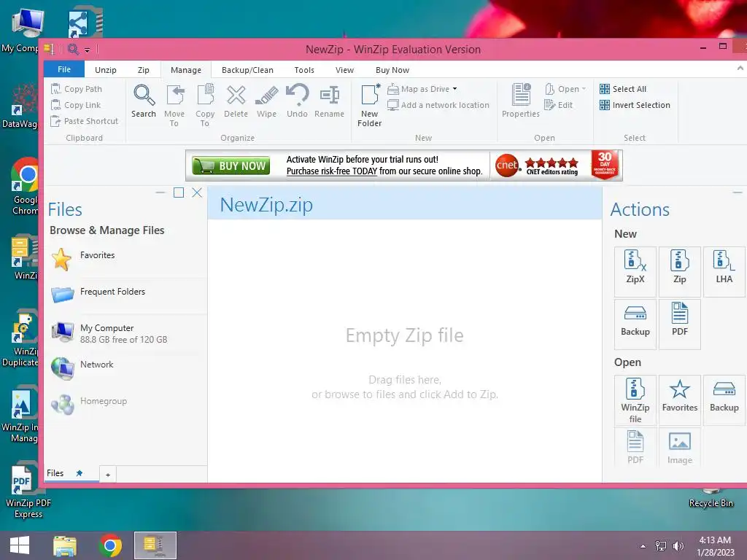
Task: Open the View tab
Action: click(344, 70)
